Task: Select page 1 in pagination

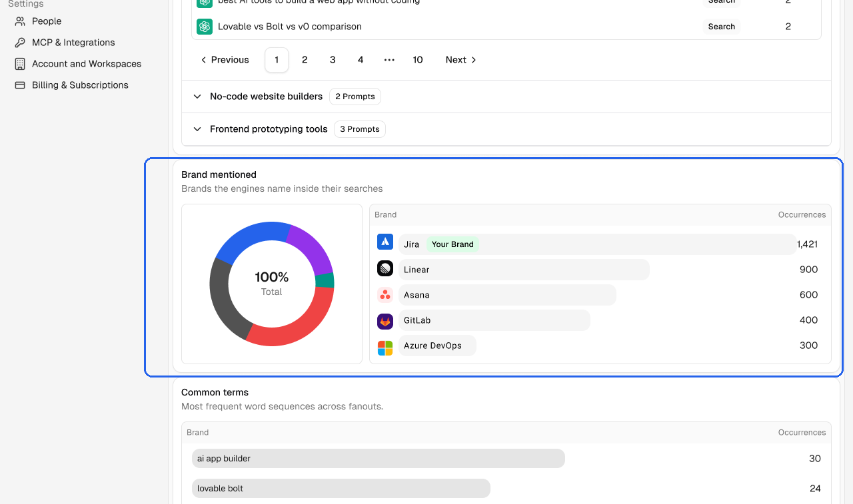Action: click(x=277, y=60)
